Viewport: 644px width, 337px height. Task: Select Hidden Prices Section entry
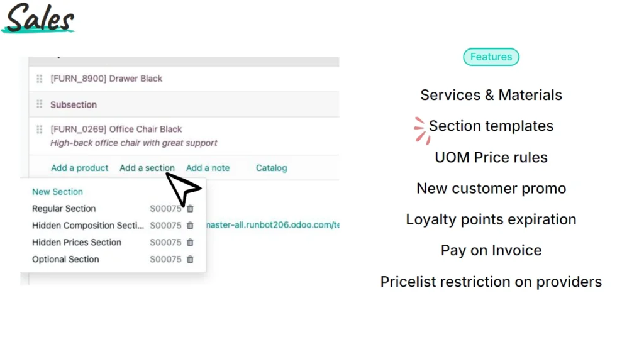click(77, 242)
